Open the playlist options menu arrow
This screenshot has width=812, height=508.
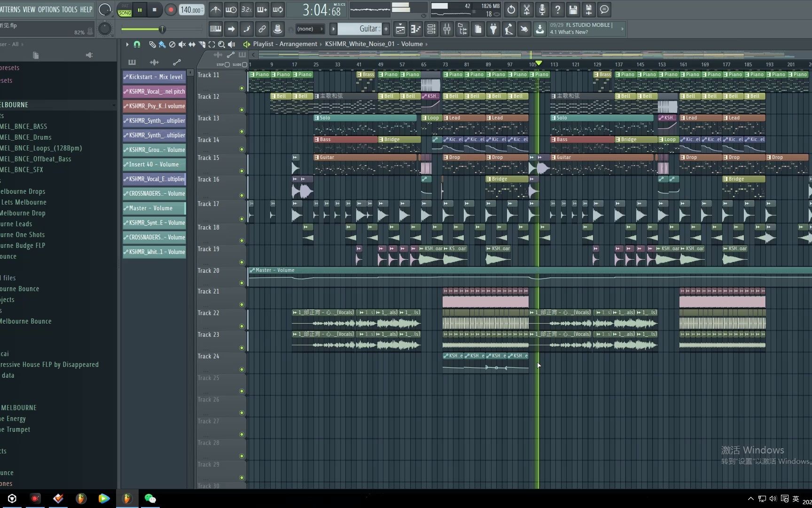tap(127, 44)
